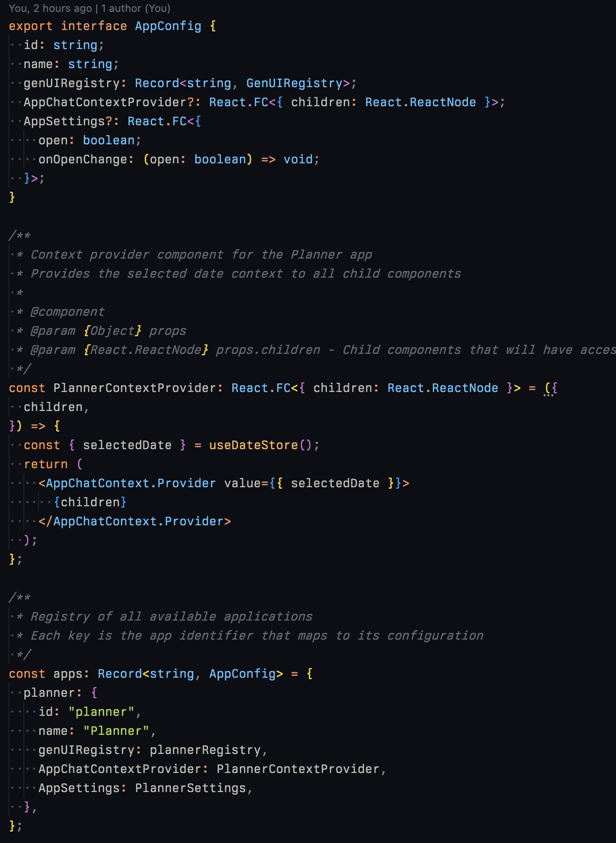Viewport: 616px width, 843px height.
Task: Click the void return type keyword
Action: pos(298,160)
